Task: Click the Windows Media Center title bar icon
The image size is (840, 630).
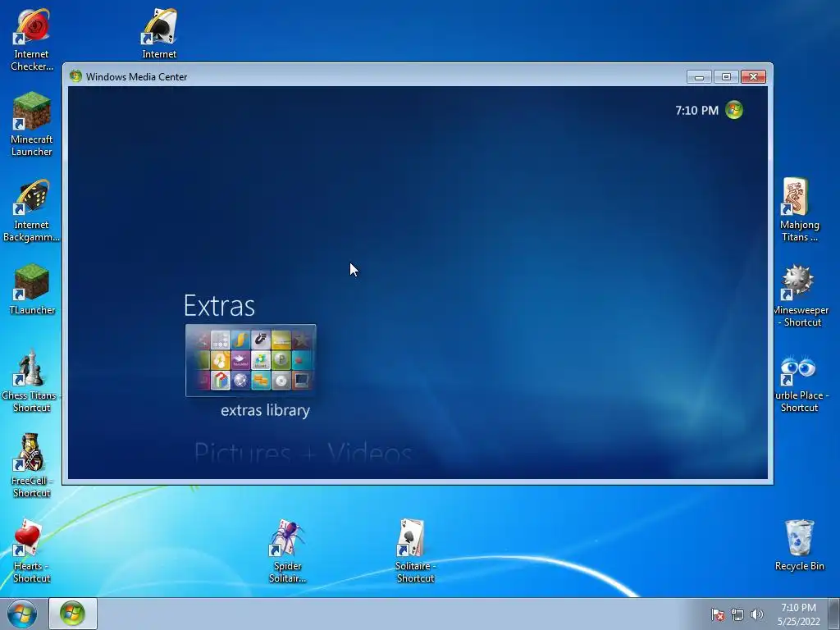Action: 75,76
